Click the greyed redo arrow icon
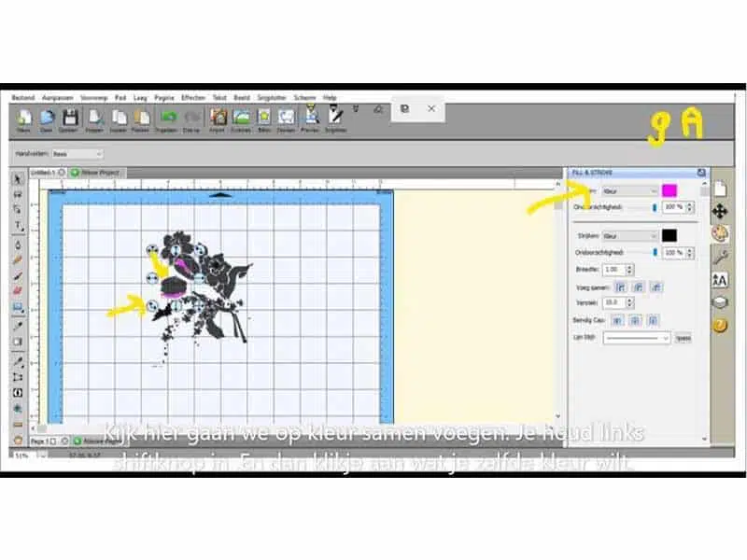747x560 pixels. click(x=191, y=118)
